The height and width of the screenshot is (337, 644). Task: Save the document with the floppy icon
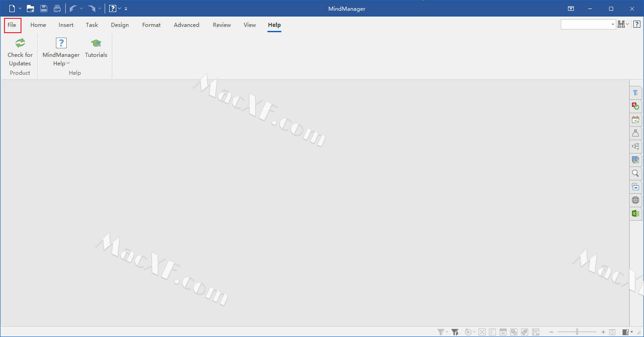click(44, 9)
